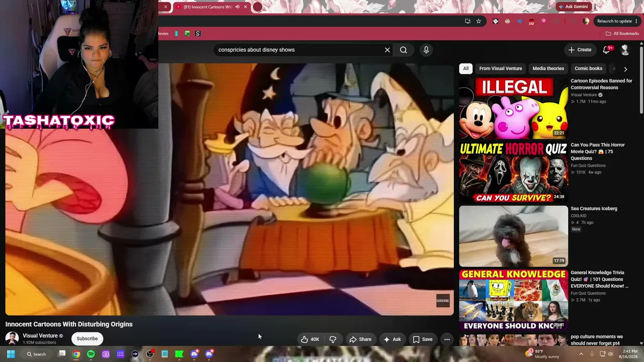
Task: Save the video to a playlist
Action: (423, 339)
